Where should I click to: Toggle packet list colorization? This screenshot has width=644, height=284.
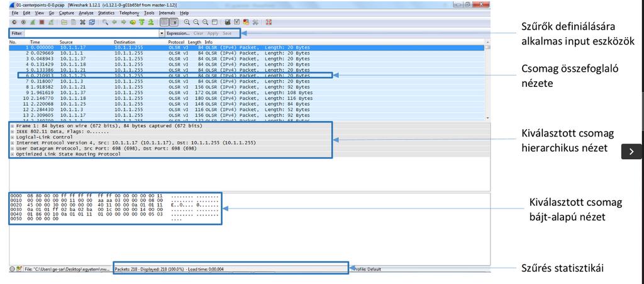(164, 22)
